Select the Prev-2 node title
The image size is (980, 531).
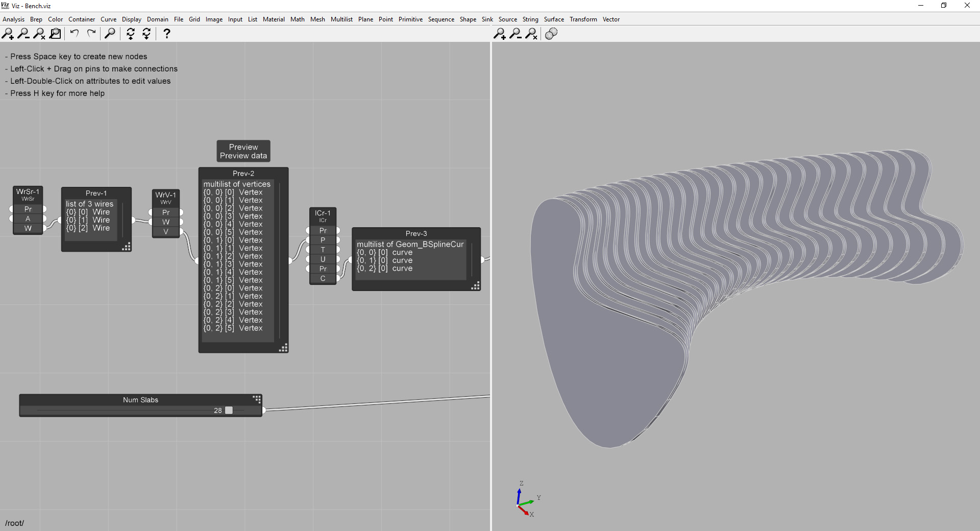point(243,174)
